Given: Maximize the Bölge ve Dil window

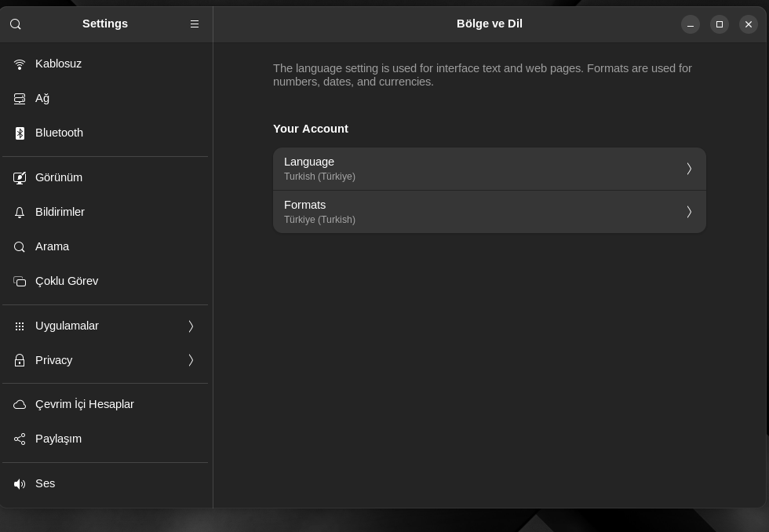Looking at the screenshot, I should click(x=720, y=24).
